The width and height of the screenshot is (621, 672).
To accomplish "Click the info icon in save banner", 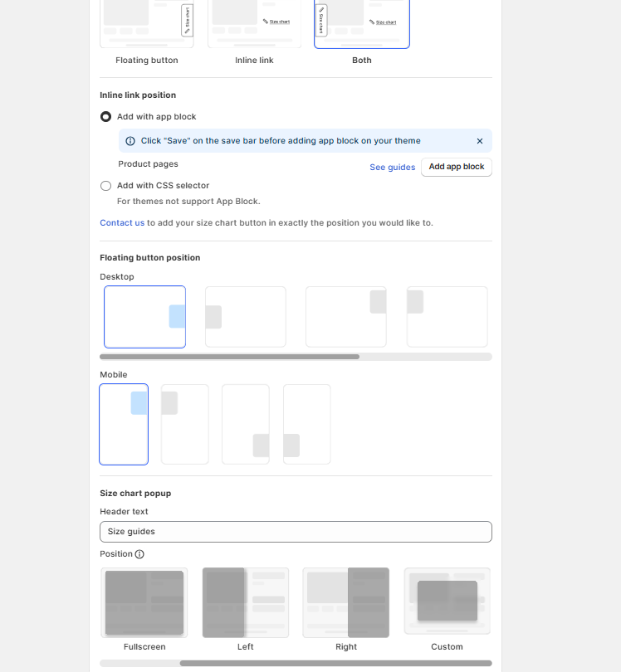I will [x=130, y=141].
